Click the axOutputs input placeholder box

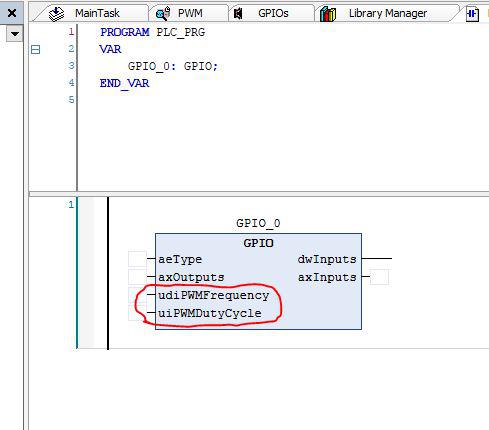click(137, 276)
